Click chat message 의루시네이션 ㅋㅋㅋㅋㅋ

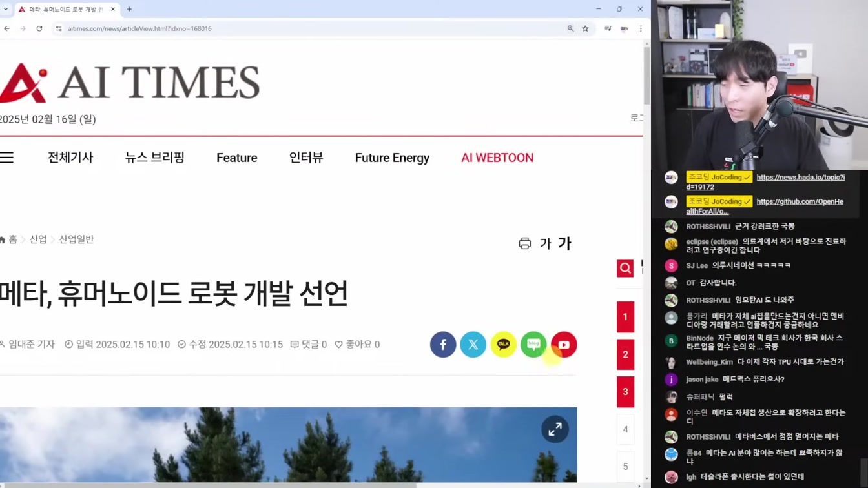coord(751,265)
